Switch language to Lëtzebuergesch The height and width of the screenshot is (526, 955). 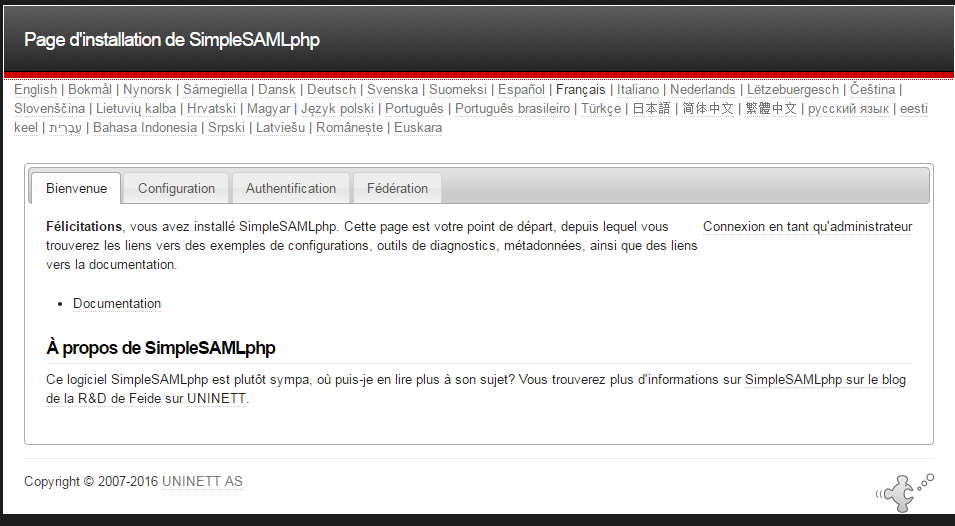coord(793,89)
